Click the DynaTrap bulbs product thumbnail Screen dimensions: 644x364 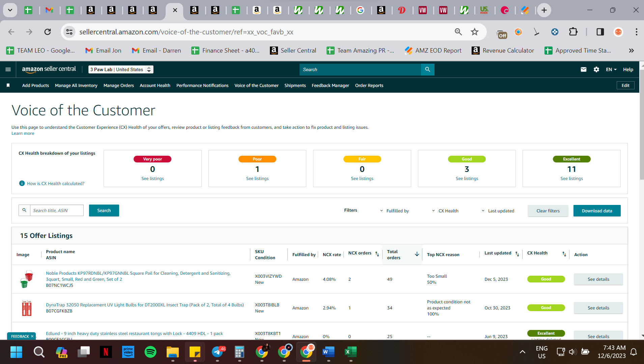27,308
